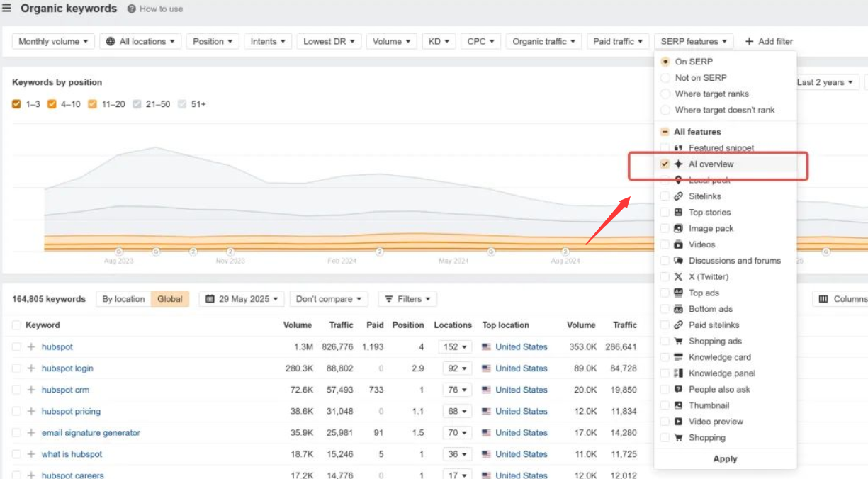Click the Videos icon

click(x=678, y=244)
